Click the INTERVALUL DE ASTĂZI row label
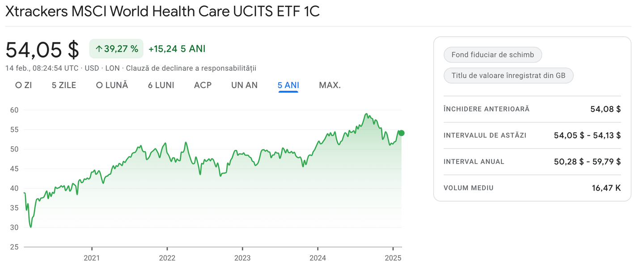 (485, 135)
